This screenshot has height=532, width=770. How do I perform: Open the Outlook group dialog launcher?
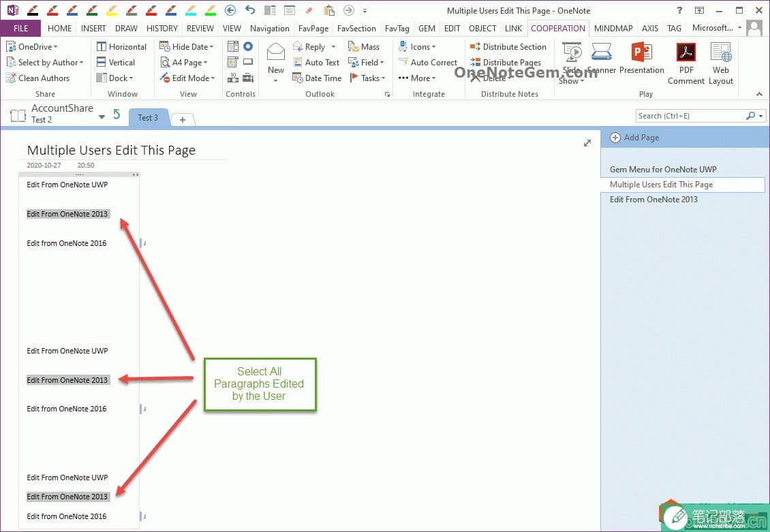point(388,94)
